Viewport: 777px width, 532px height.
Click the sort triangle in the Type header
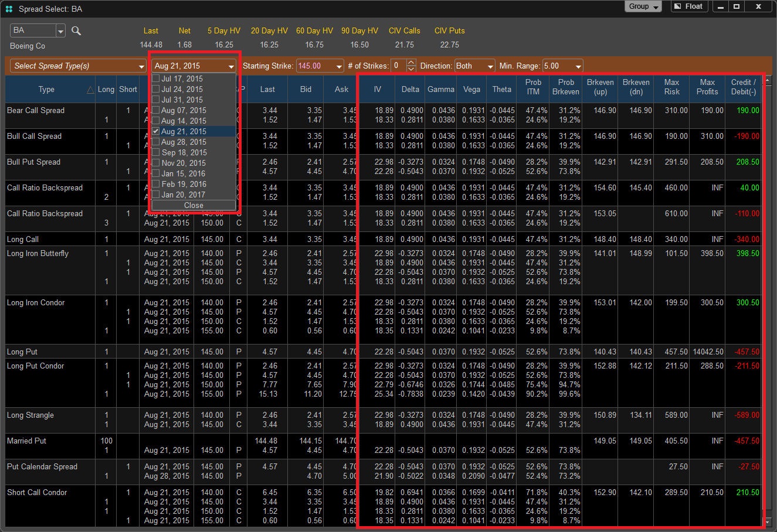pyautogui.click(x=90, y=90)
